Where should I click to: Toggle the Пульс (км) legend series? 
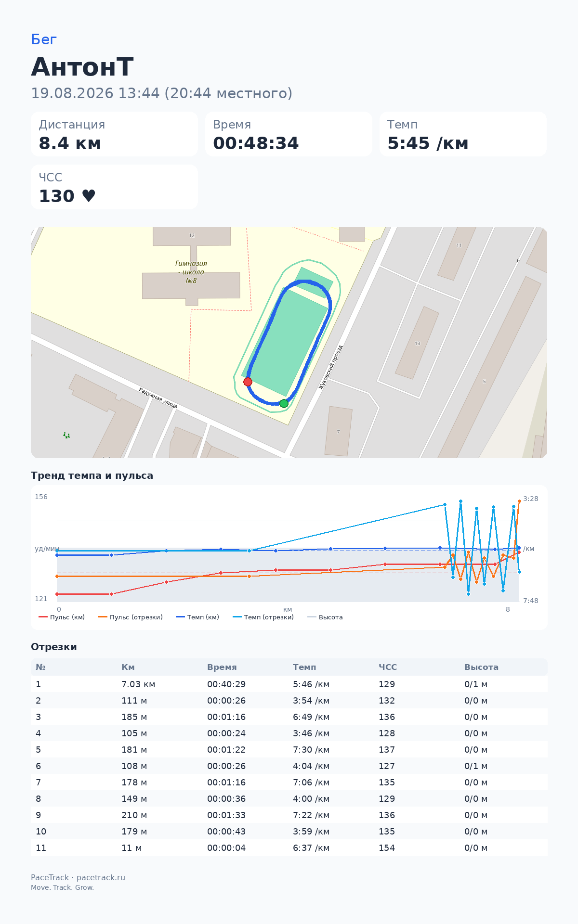[62, 617]
